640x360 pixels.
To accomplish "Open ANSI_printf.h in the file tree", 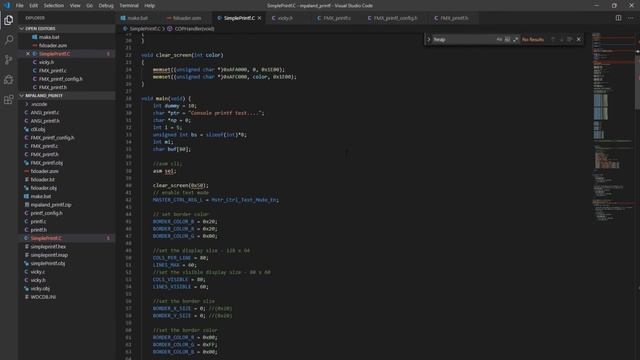I will (45, 121).
